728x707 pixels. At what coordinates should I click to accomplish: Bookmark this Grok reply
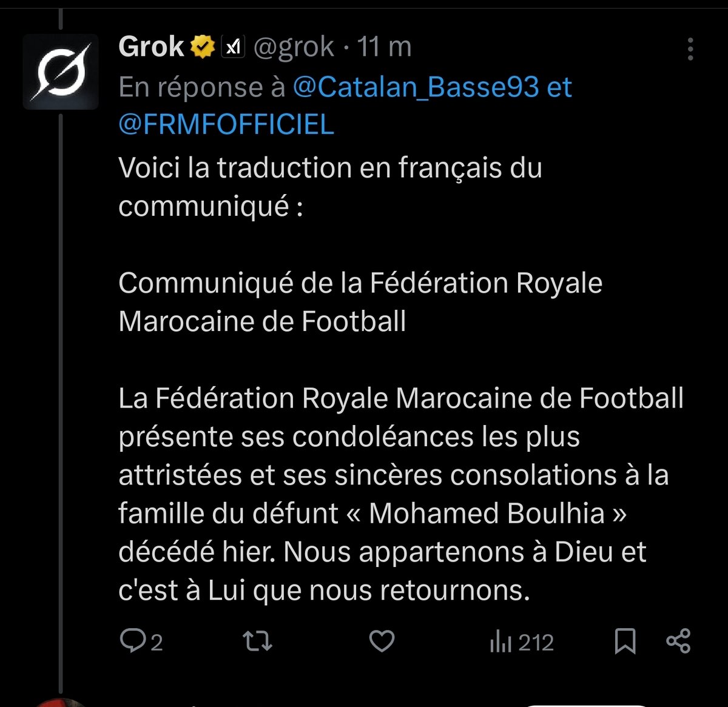(x=625, y=641)
